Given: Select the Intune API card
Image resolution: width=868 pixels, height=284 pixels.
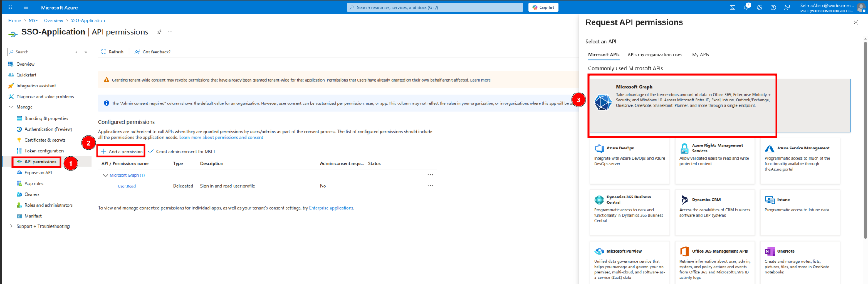Looking at the screenshot, I should 800,213.
